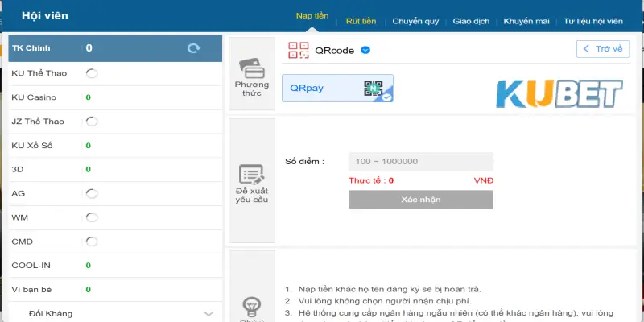
Task: Click the Phương thức card icon
Action: (x=252, y=68)
